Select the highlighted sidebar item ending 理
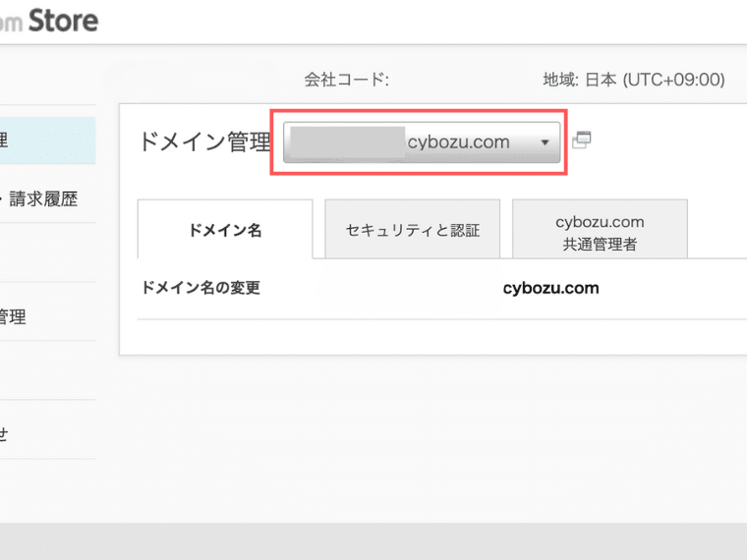 pos(47,140)
